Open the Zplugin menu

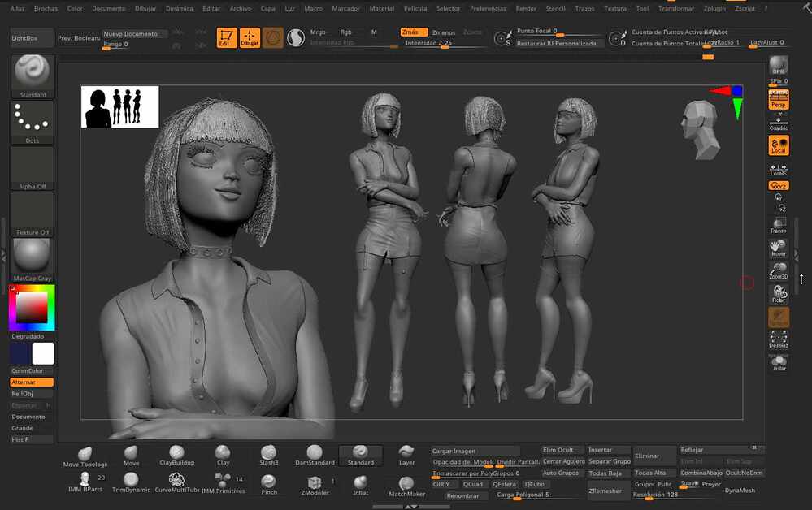point(714,9)
